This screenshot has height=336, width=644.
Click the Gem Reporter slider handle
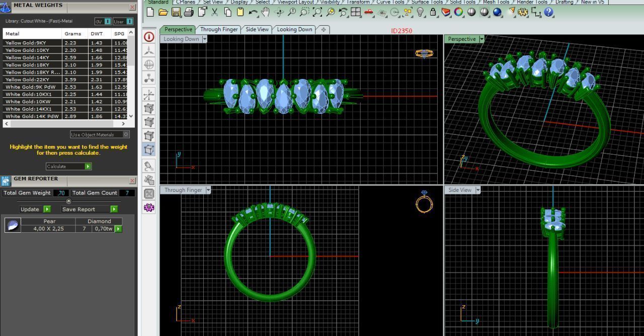[69, 201]
